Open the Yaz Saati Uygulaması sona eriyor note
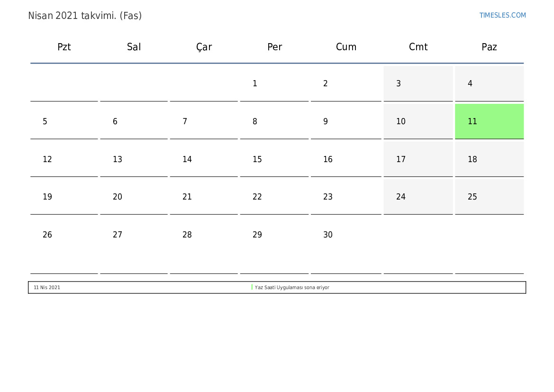 coord(292,287)
